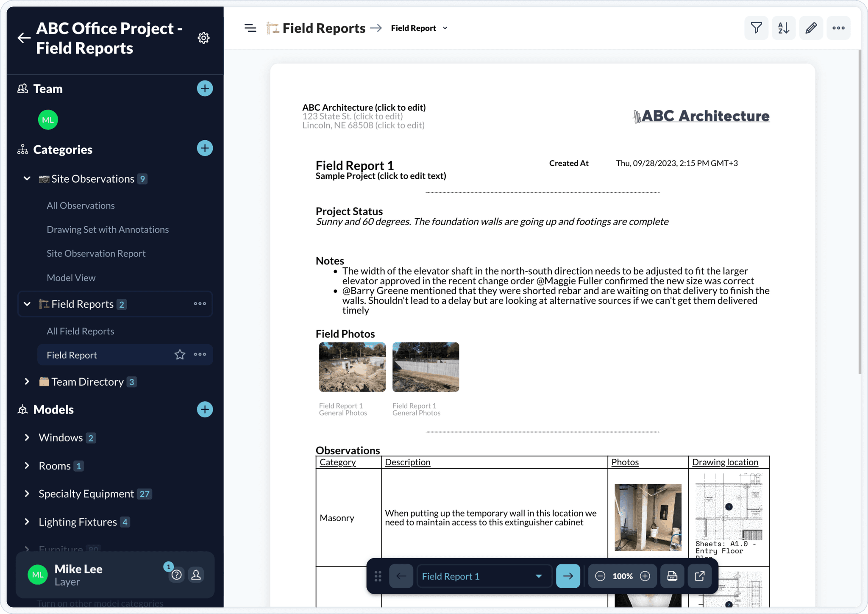
Task: Click the ABC Architecture logo
Action: click(x=701, y=116)
